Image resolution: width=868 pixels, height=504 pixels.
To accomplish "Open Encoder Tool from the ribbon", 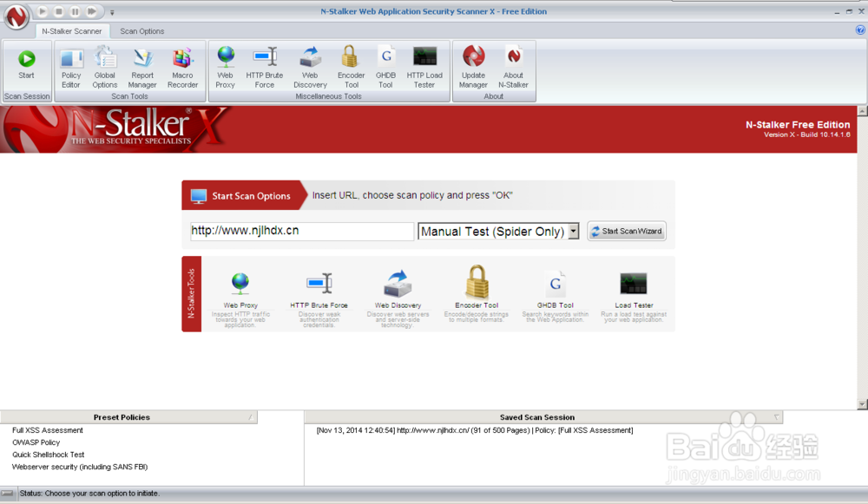I will [x=351, y=69].
